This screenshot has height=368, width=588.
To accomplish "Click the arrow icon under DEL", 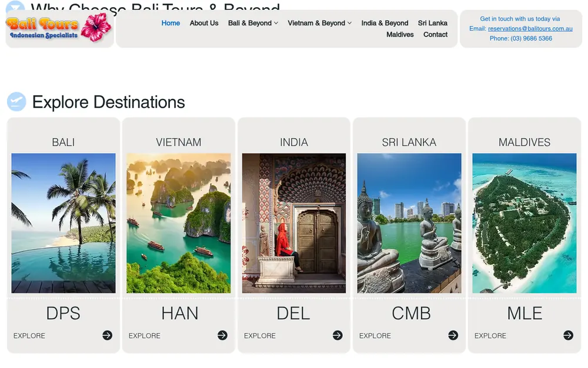I will click(338, 336).
